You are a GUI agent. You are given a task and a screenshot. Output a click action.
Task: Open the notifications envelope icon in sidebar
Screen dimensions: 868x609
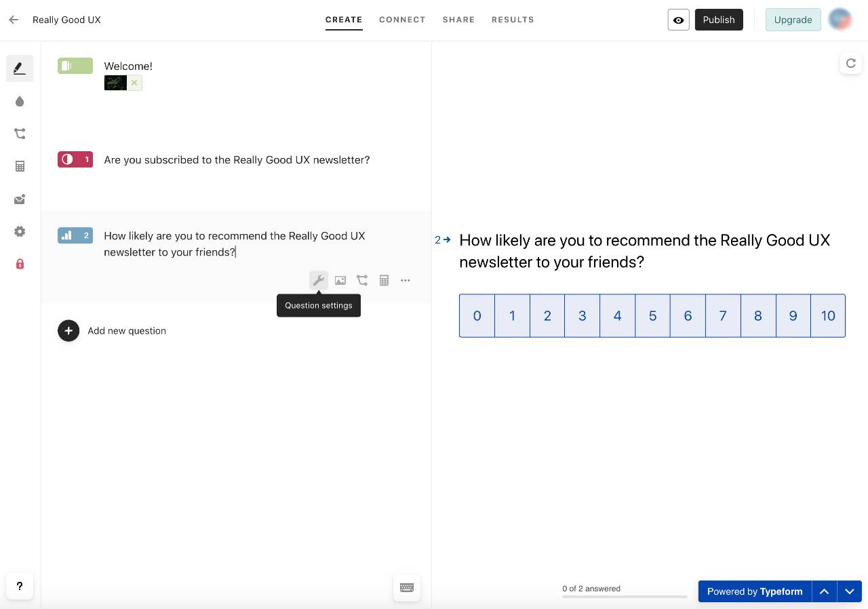[20, 199]
